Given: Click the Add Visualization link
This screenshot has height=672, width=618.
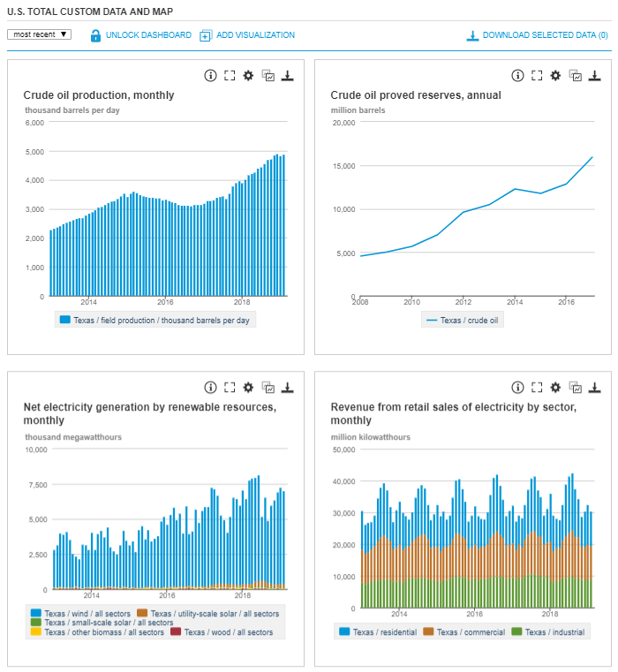Looking at the screenshot, I should coord(255,35).
